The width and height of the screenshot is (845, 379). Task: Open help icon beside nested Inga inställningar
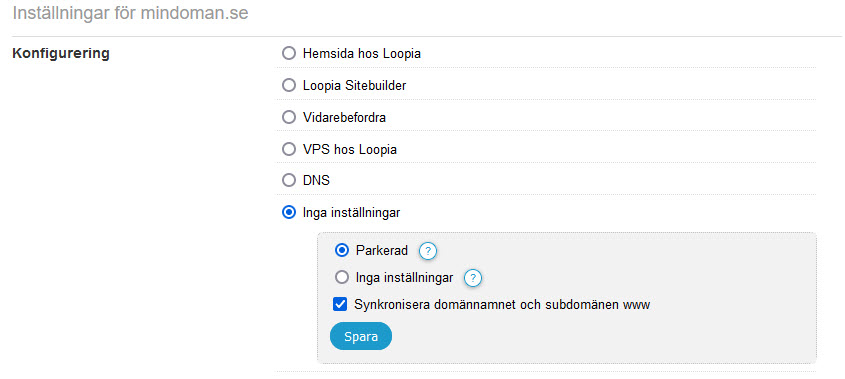click(473, 278)
